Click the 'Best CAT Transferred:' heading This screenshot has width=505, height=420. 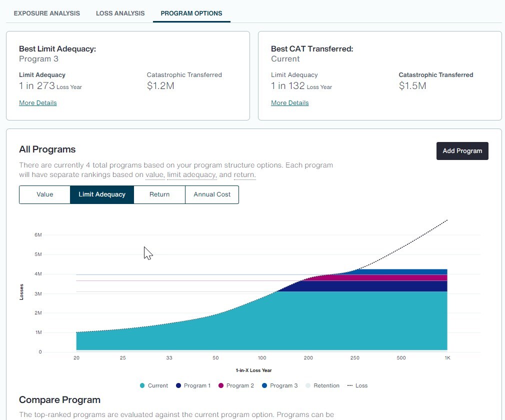(x=312, y=48)
